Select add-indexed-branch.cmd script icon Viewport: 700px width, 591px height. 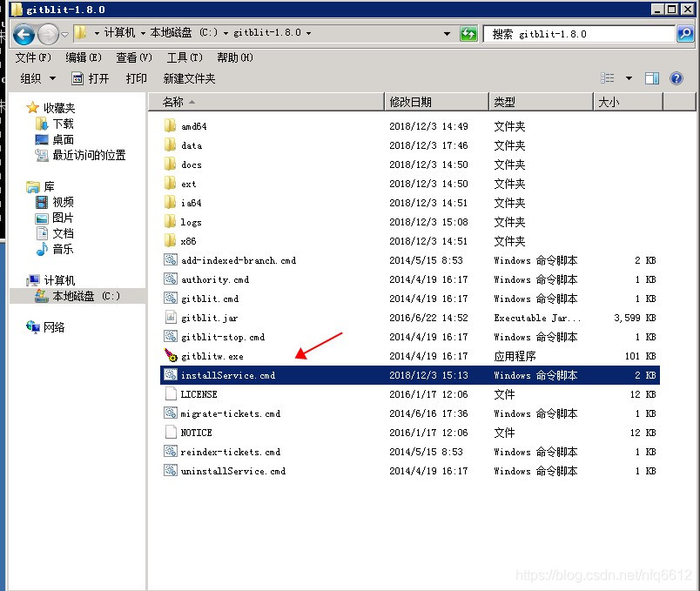click(170, 259)
